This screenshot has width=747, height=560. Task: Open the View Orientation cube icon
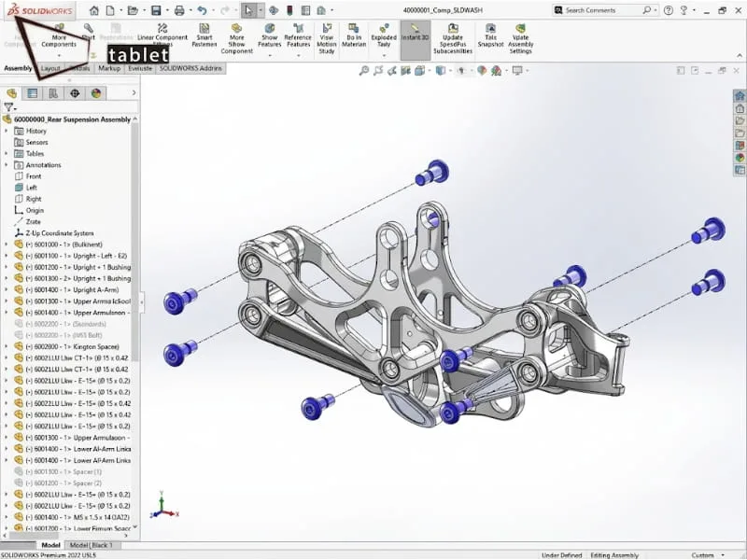(x=419, y=71)
